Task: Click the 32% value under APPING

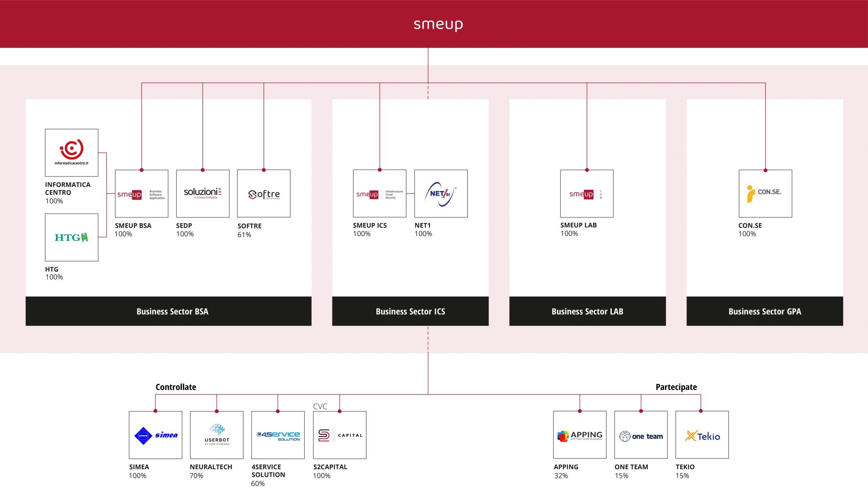Action: click(561, 476)
